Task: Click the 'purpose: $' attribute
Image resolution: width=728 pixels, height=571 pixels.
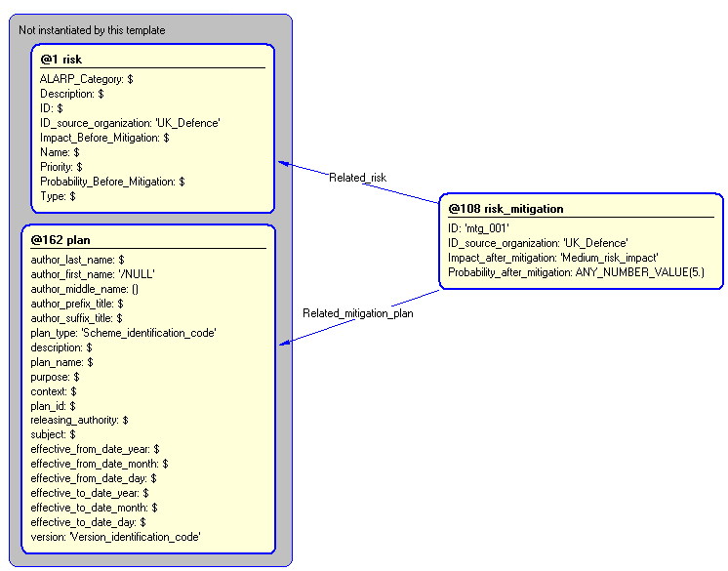Action: pos(56,377)
